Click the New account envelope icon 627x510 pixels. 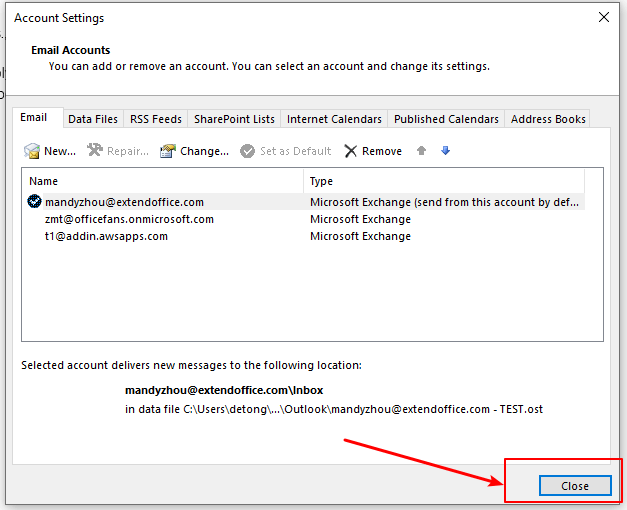pos(32,151)
